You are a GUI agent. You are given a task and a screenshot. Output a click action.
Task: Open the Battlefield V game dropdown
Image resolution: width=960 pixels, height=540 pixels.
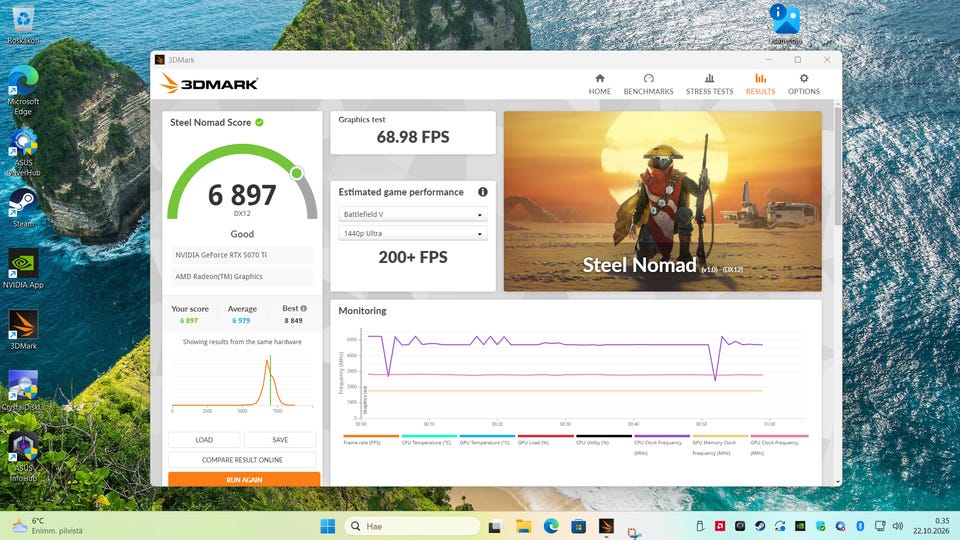(413, 214)
